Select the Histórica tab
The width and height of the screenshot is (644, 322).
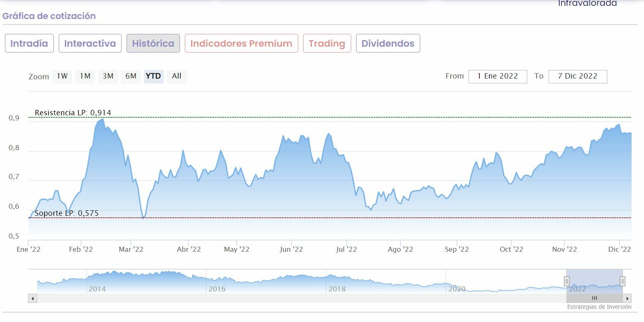click(x=153, y=43)
